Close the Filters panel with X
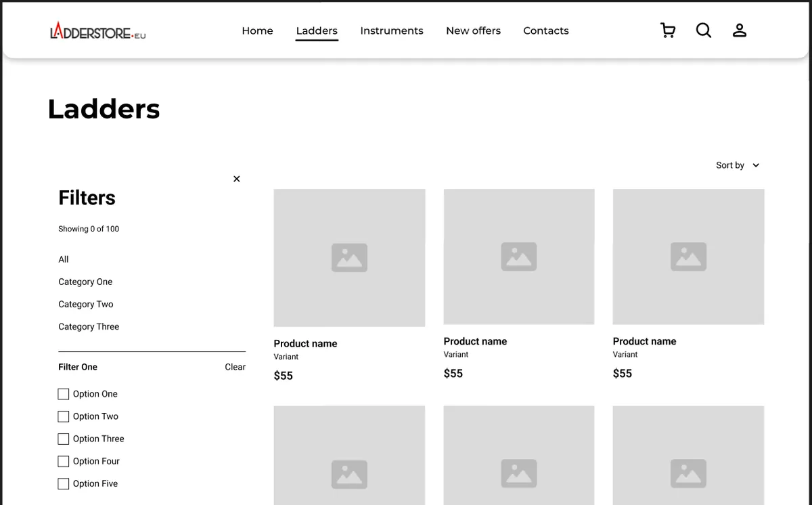This screenshot has width=812, height=505. [236, 179]
